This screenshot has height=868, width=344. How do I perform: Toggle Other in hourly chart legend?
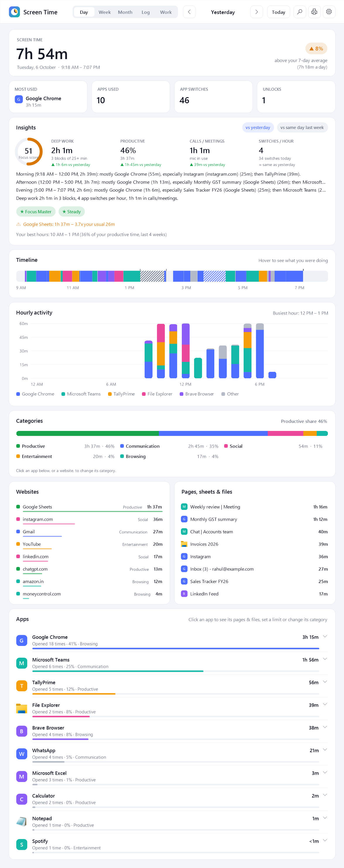pyautogui.click(x=230, y=394)
